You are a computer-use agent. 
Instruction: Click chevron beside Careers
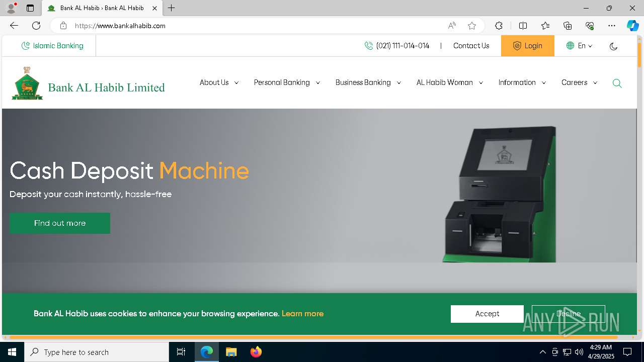point(595,83)
